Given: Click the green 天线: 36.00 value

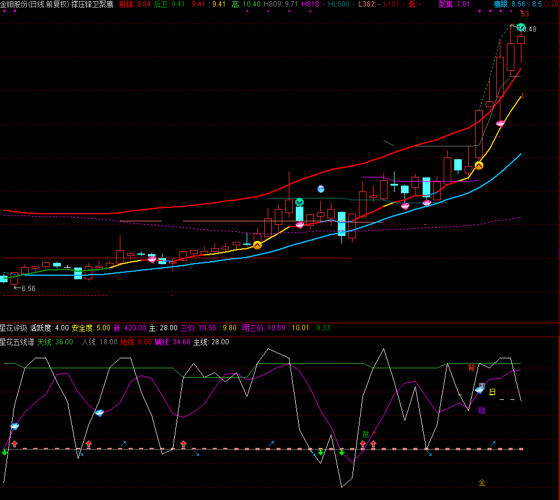Looking at the screenshot, I should point(55,342).
